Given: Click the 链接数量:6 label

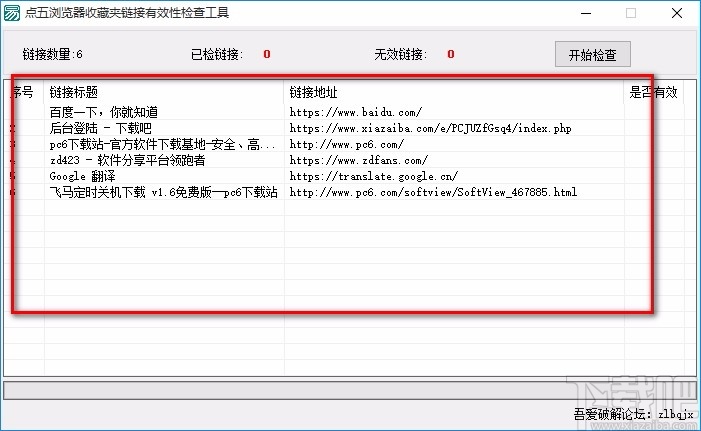Looking at the screenshot, I should (x=52, y=54).
